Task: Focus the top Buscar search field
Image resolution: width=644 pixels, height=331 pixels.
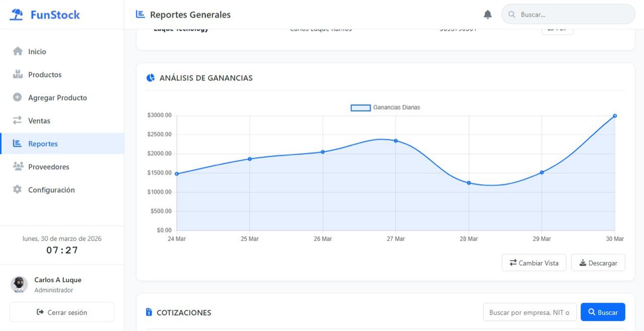Action: [x=574, y=15]
